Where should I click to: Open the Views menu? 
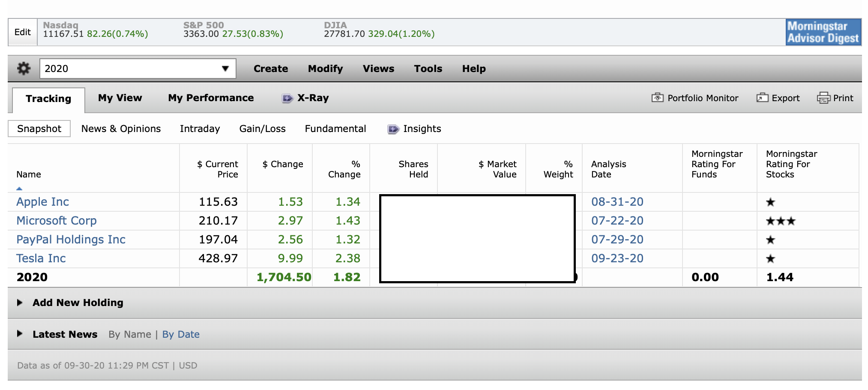378,69
